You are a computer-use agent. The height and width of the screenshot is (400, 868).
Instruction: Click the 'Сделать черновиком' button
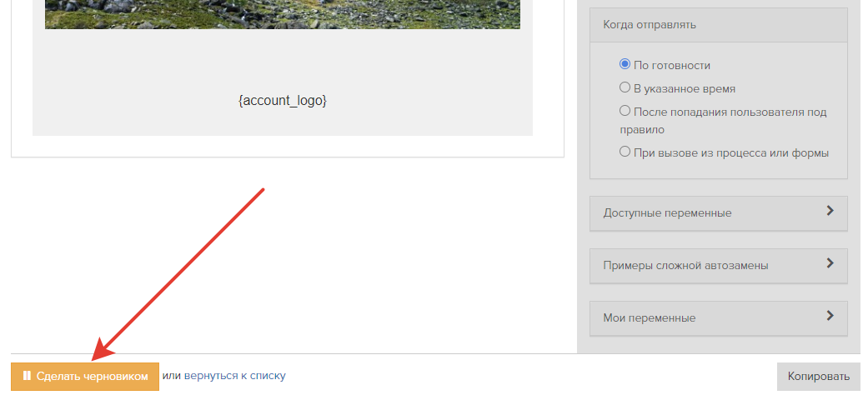coord(85,377)
